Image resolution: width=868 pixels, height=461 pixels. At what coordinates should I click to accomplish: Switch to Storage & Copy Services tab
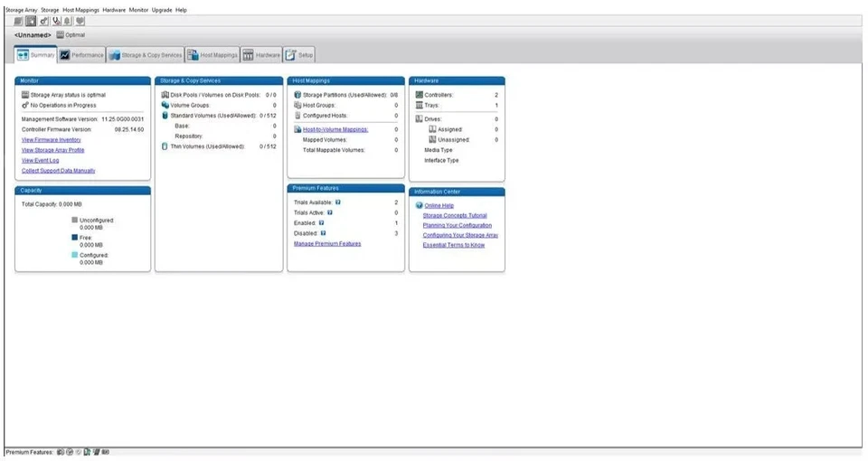coord(146,55)
